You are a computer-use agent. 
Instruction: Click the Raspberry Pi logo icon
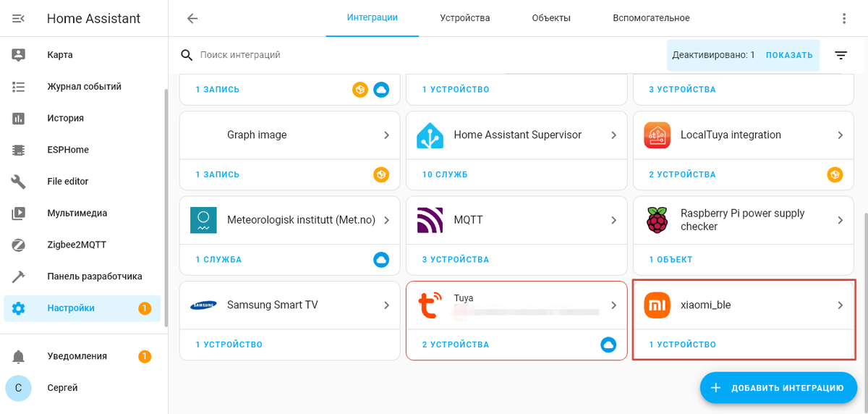pos(658,220)
